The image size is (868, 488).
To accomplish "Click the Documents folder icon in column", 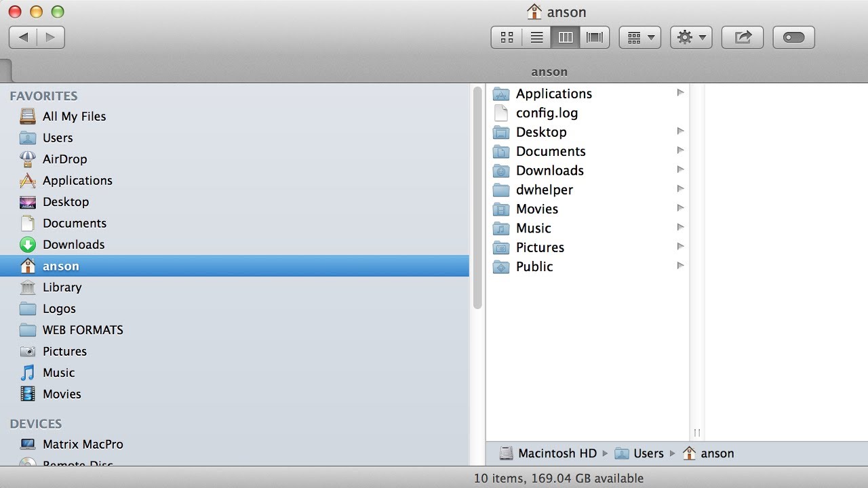I will pyautogui.click(x=501, y=151).
